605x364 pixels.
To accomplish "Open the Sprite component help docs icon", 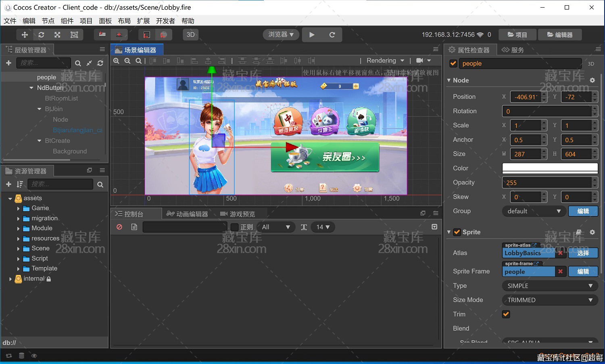I will tap(579, 232).
